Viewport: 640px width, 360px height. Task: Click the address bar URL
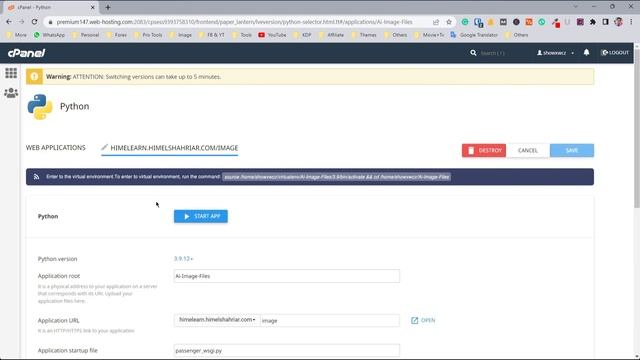point(234,22)
